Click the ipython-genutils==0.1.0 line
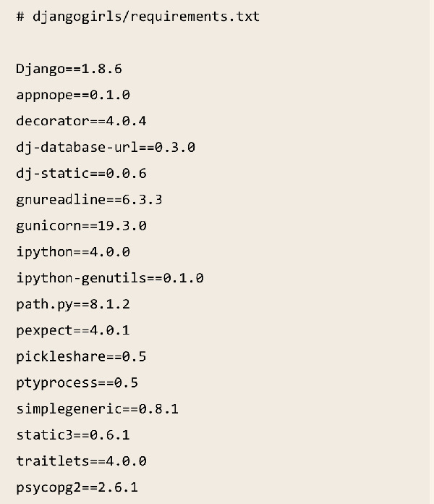This screenshot has height=504, width=434. pyautogui.click(x=110, y=277)
